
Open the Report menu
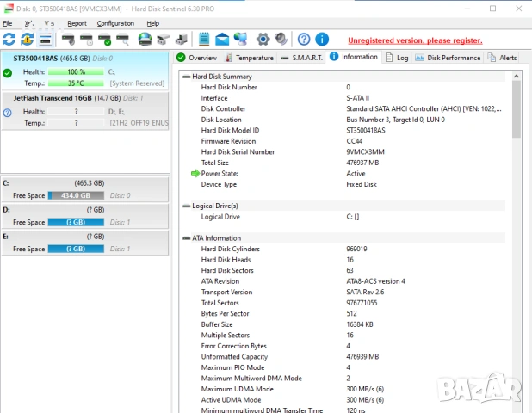click(77, 23)
